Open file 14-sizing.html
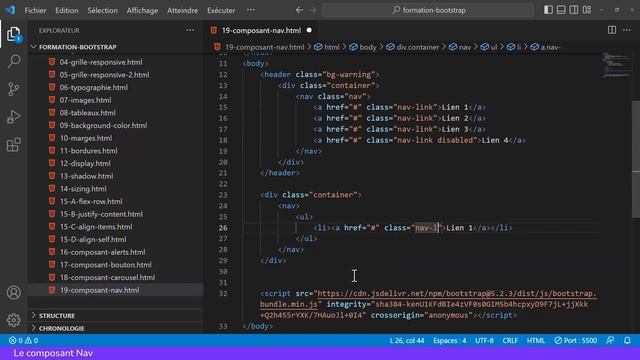The width and height of the screenshot is (640, 360). [x=83, y=189]
